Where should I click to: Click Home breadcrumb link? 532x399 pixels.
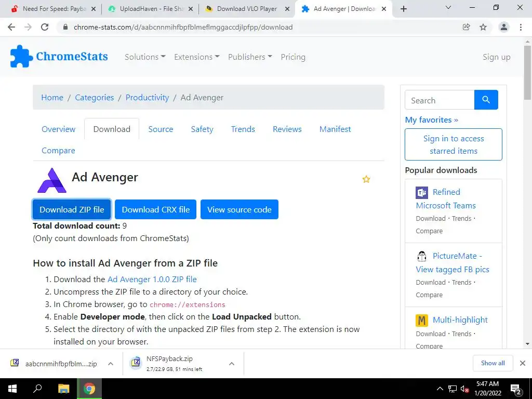pos(52,98)
